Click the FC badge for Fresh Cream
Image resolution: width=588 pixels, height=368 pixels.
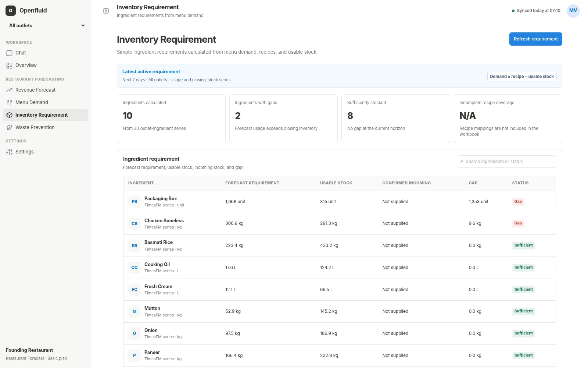[x=135, y=290]
